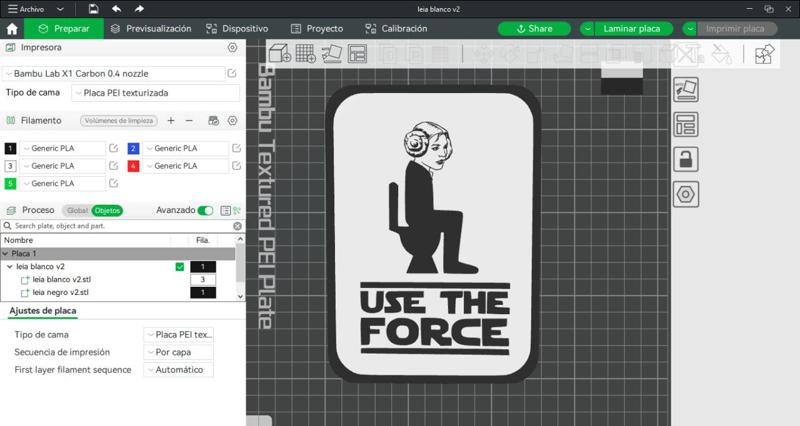Edit preset for filament 1 Generic PLA
The height and width of the screenshot is (426, 800).
(113, 148)
